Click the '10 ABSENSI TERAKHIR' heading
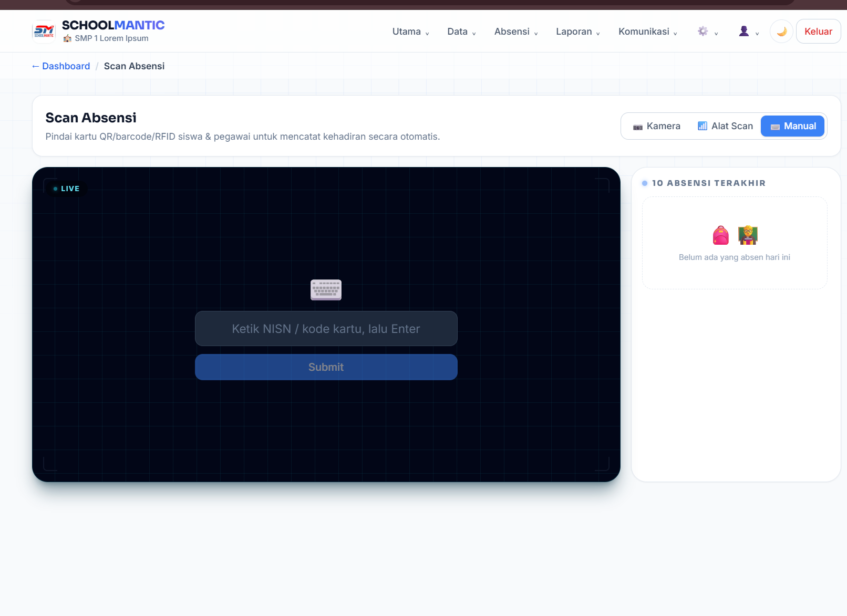 point(709,183)
